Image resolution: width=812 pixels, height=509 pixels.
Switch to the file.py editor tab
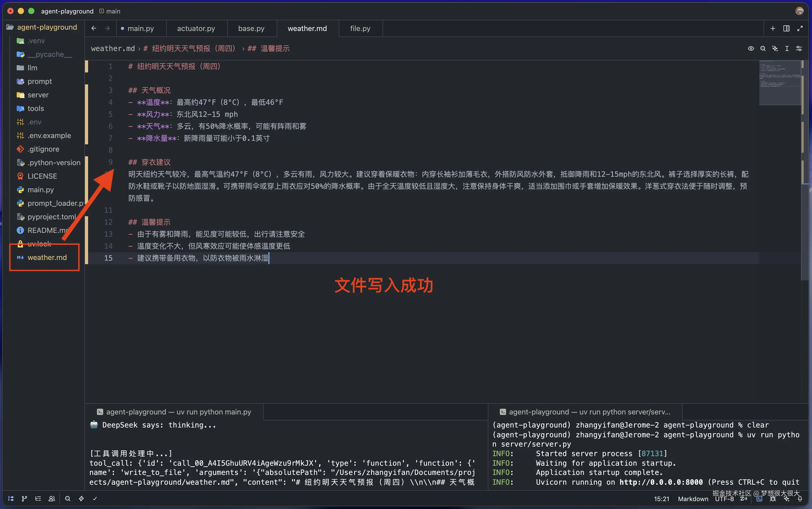coord(360,28)
